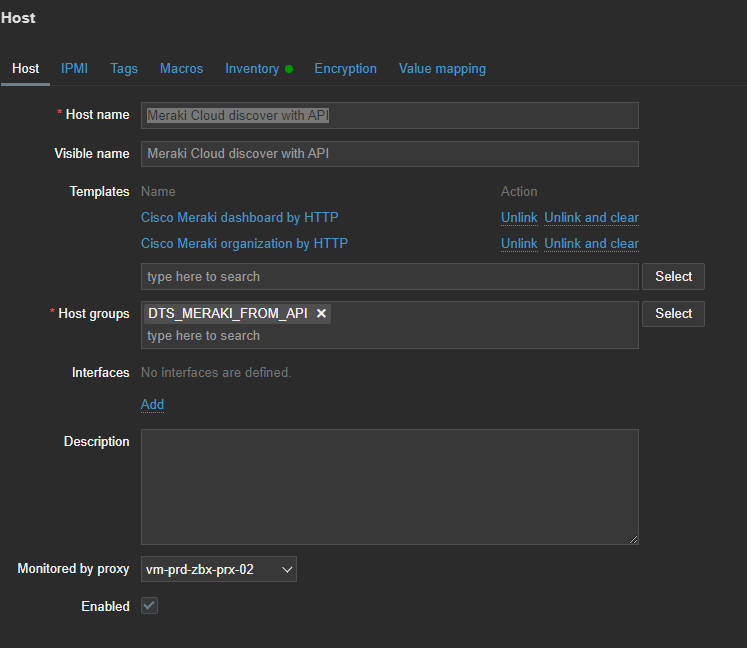
Task: Unlink and clear Cisco Meraki organization template
Action: coord(591,244)
